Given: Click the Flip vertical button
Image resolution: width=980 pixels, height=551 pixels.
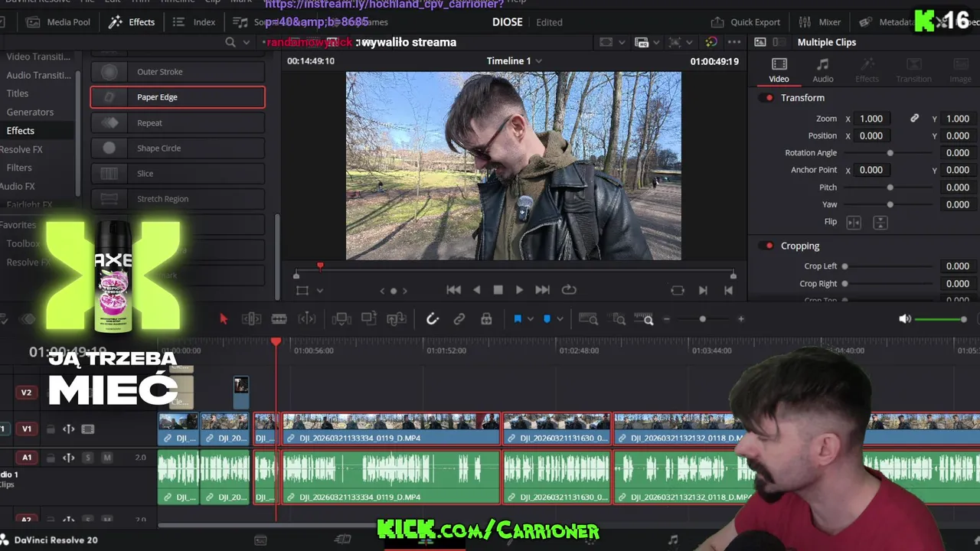Looking at the screenshot, I should (x=880, y=222).
